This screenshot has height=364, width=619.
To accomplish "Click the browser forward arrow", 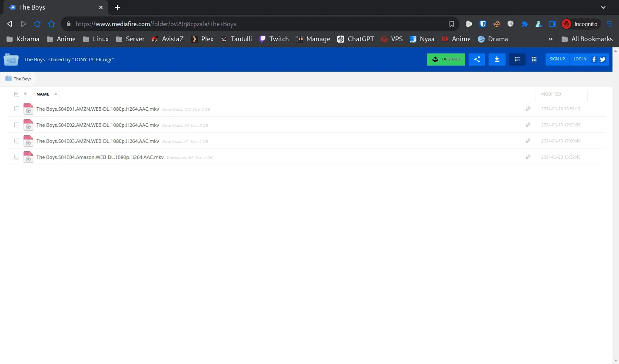I will (23, 24).
